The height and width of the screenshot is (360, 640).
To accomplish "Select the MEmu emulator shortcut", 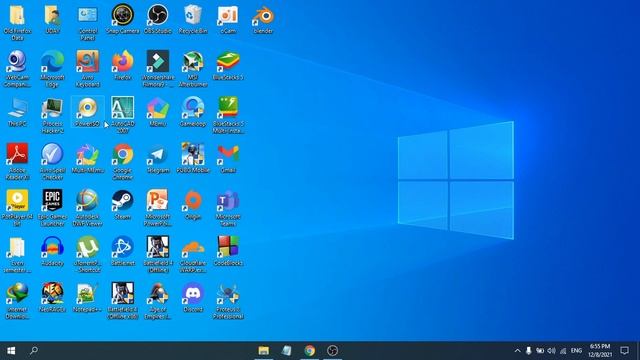I will click(x=158, y=112).
